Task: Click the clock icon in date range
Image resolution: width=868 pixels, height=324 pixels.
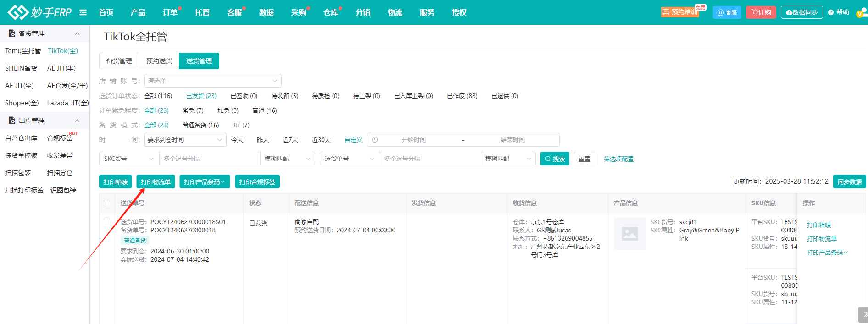Action: [375, 140]
